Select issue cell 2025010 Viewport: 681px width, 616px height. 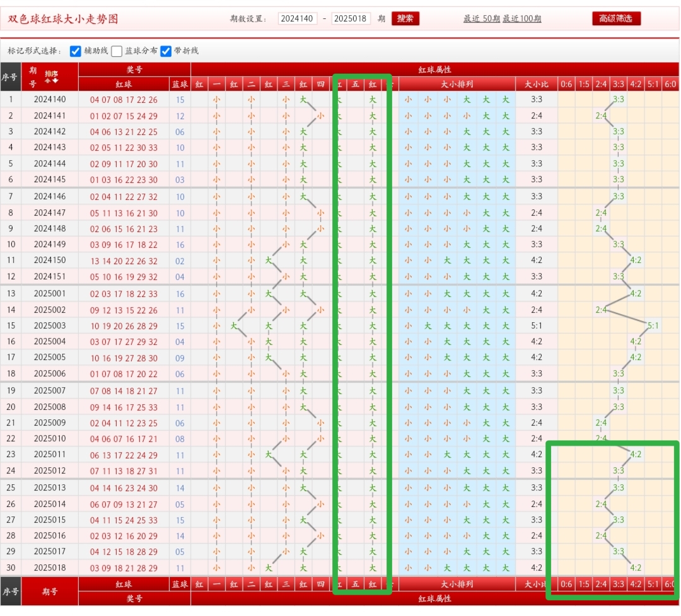coord(50,439)
